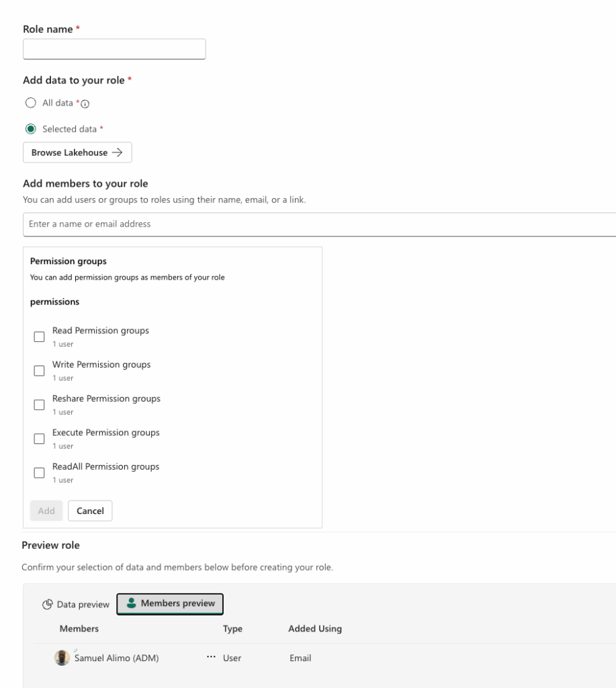Click the name or email address field

[319, 224]
